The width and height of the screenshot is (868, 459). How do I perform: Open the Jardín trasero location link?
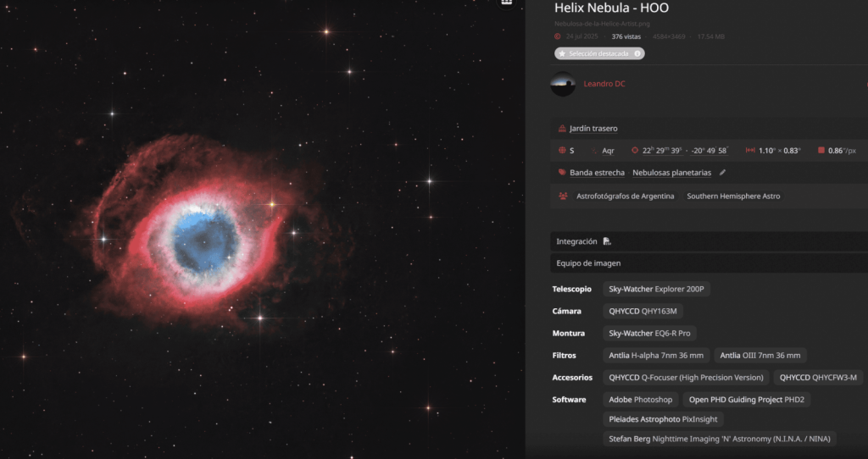point(593,128)
